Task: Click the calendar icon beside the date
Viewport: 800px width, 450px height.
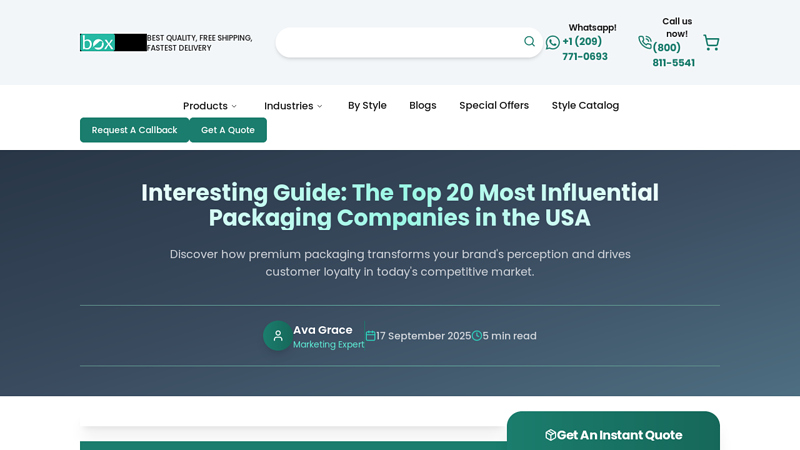Action: (x=370, y=336)
